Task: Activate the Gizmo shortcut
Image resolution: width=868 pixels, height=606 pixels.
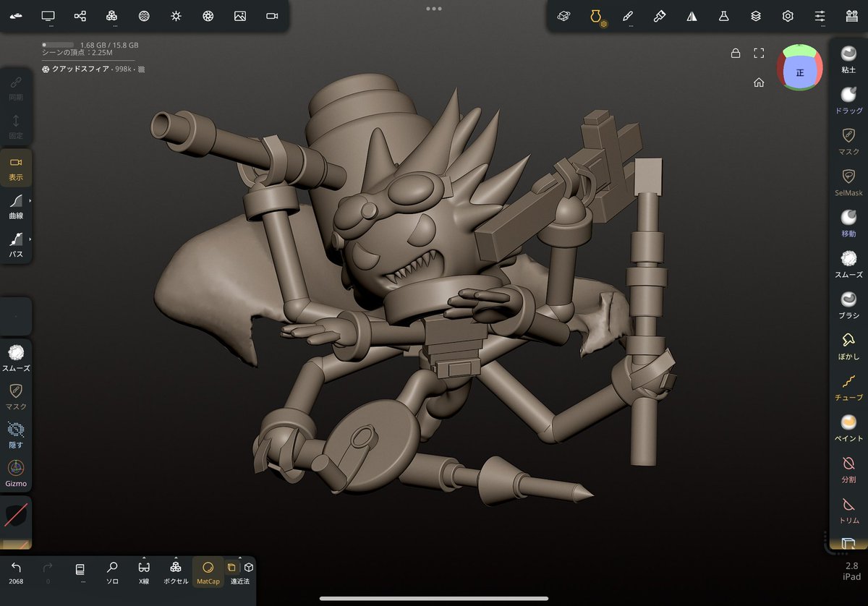Action: (x=16, y=473)
